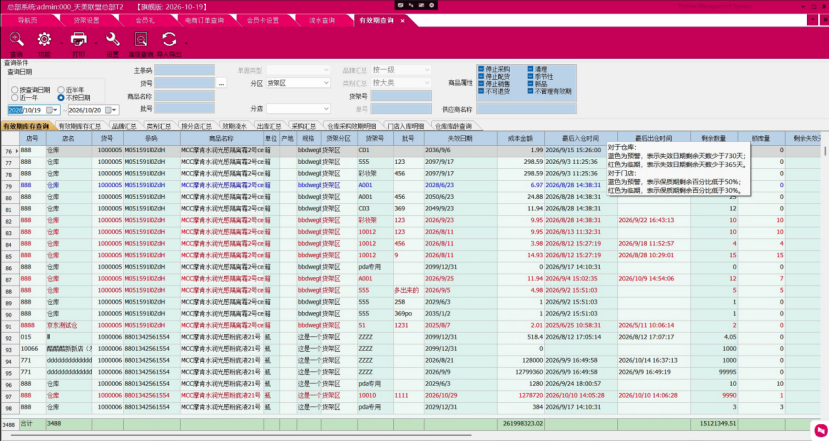Click the ellipsis button beside 货号 field
The width and height of the screenshot is (829, 441).
tap(222, 83)
